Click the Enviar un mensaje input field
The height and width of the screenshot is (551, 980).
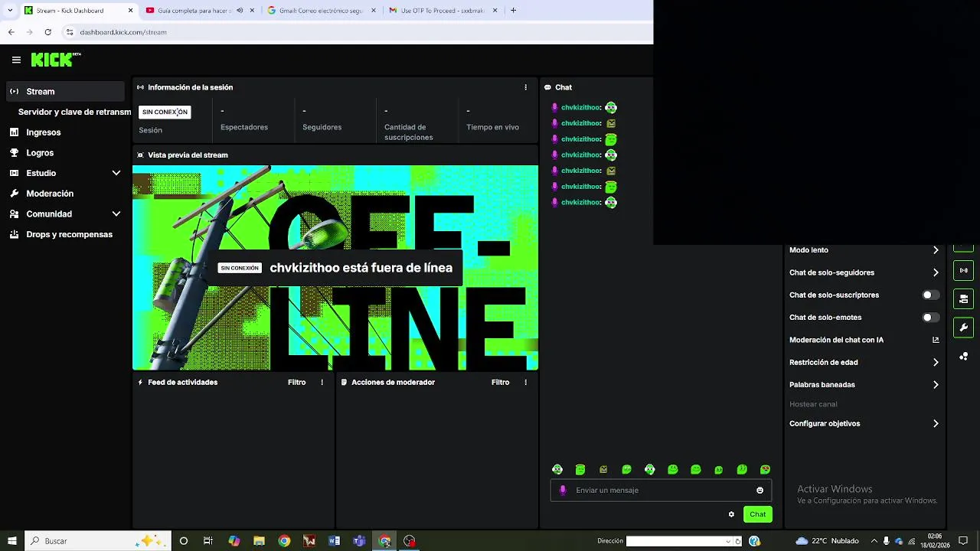pyautogui.click(x=661, y=491)
